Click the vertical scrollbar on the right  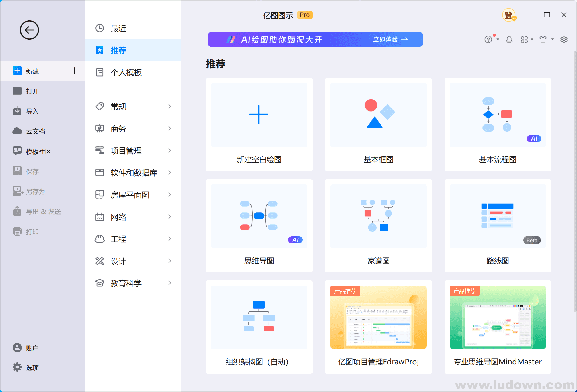point(575,181)
